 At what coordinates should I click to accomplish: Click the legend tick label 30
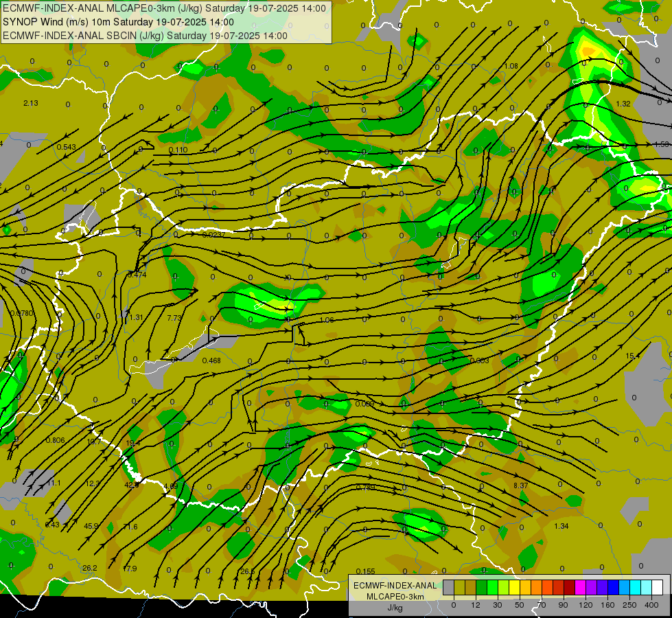[x=497, y=605]
